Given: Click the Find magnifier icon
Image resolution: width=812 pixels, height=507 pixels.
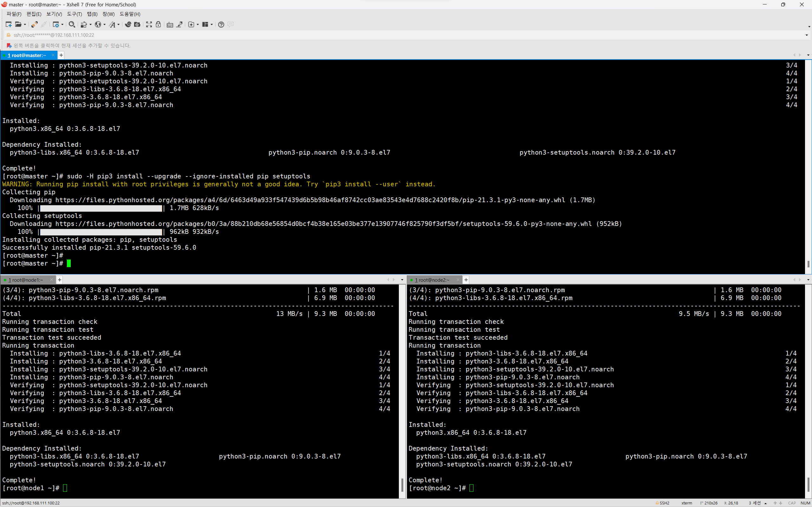Looking at the screenshot, I should 71,24.
